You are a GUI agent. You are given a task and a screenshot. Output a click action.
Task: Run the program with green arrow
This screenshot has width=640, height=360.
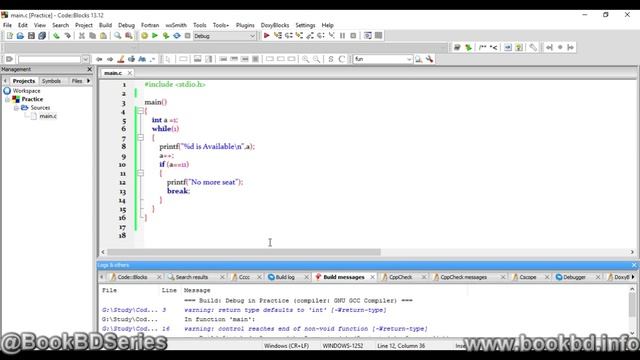coord(155,36)
